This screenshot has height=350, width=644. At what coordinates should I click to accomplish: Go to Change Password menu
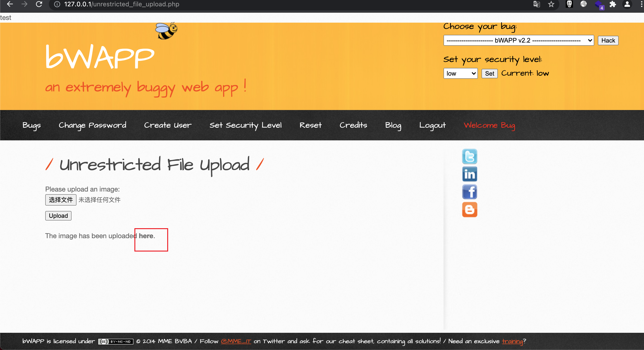click(92, 125)
